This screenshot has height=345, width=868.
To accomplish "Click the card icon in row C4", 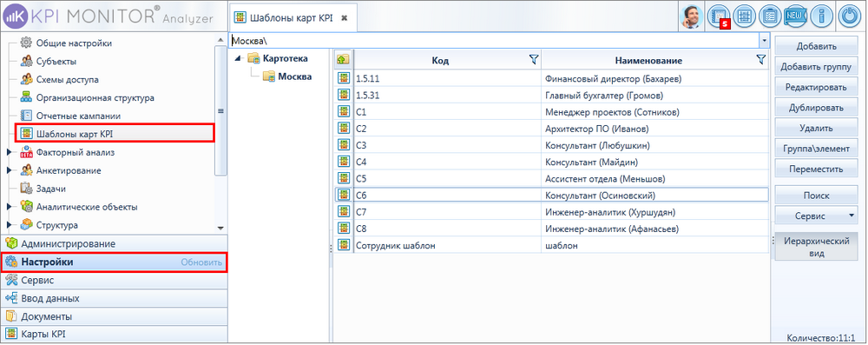I will tap(344, 162).
